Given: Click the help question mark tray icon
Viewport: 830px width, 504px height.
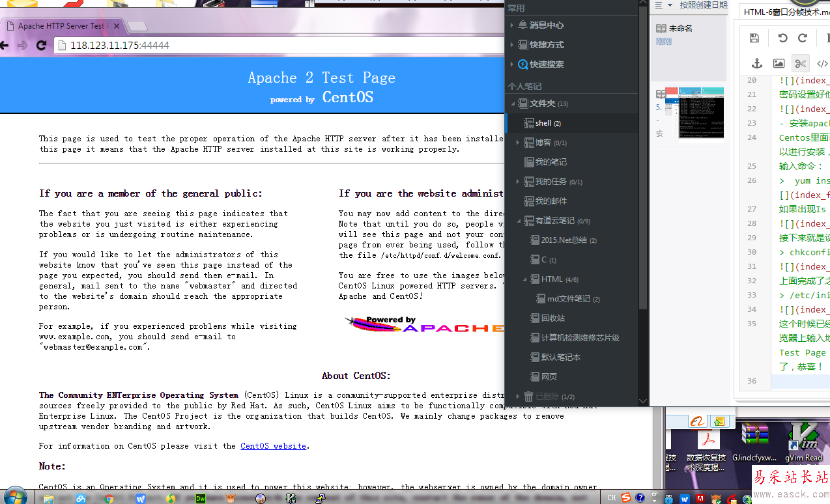Looking at the screenshot, I should click(640, 498).
